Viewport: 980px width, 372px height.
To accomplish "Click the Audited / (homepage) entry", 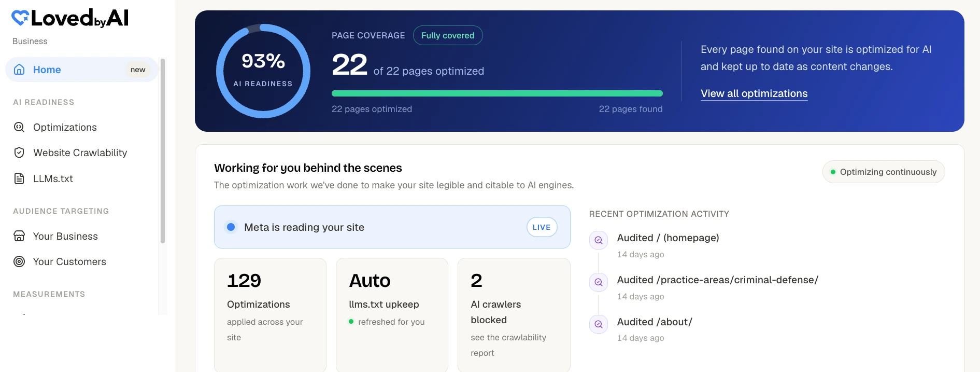I will (668, 238).
